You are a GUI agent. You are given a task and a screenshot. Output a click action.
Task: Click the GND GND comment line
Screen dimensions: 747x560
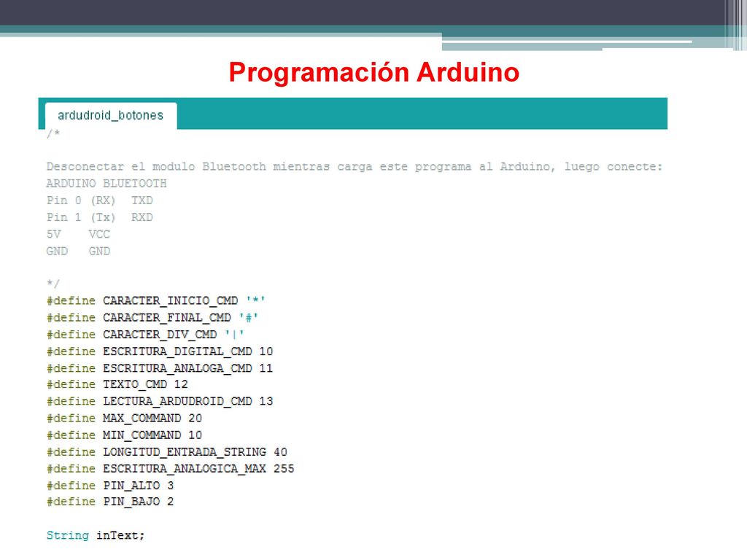point(78,251)
